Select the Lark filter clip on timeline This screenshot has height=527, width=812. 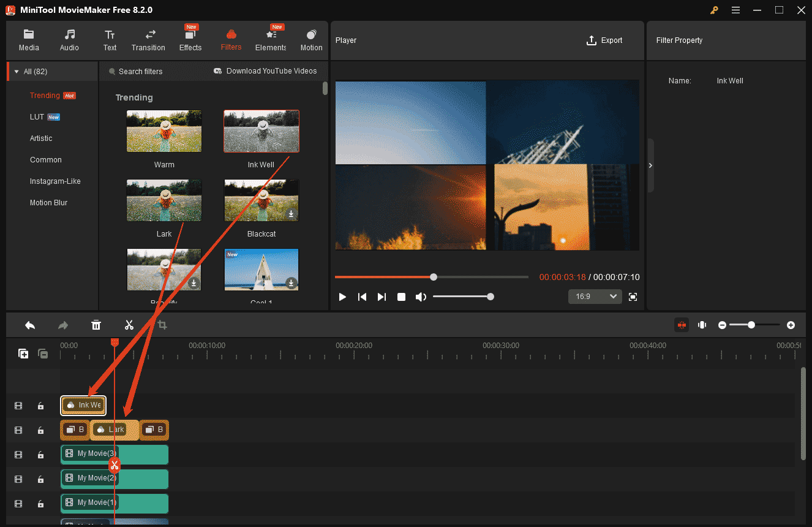[115, 430]
